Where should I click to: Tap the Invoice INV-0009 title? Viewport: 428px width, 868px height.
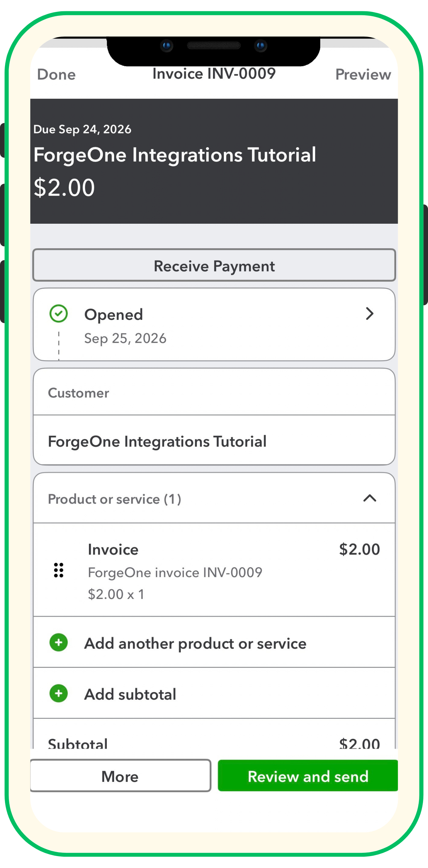tap(214, 74)
